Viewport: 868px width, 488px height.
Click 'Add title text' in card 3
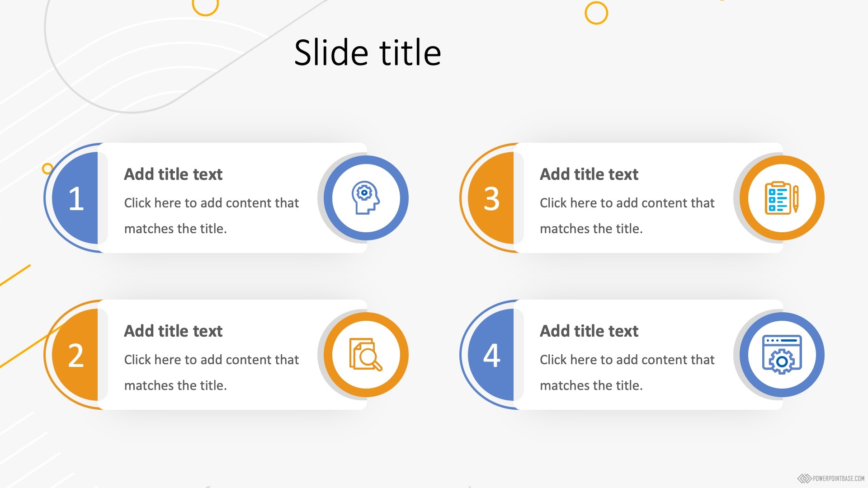pyautogui.click(x=589, y=174)
